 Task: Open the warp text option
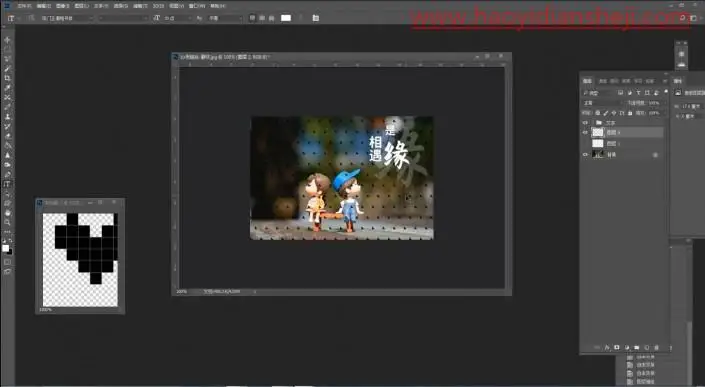click(x=301, y=18)
